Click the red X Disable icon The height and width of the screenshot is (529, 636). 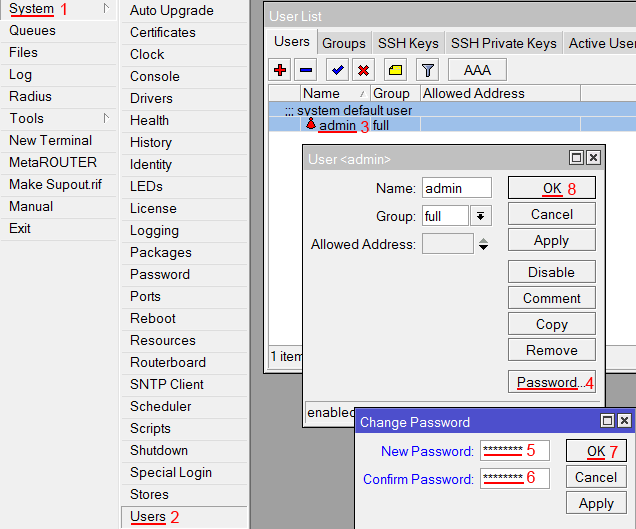pyautogui.click(x=363, y=70)
